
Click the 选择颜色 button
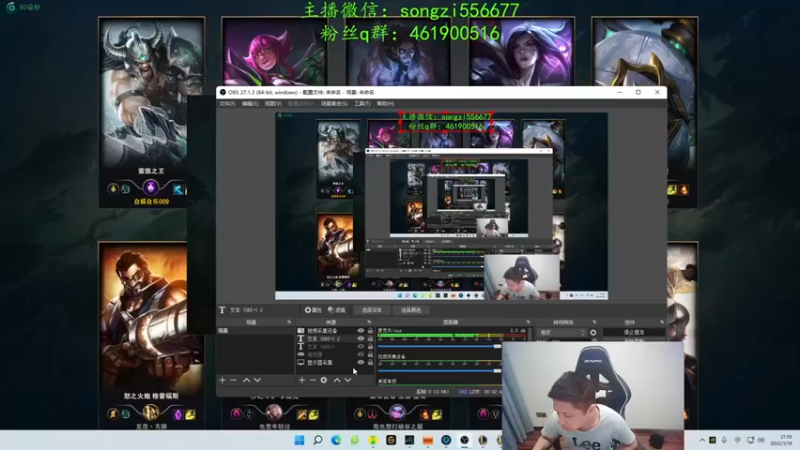[411, 310]
